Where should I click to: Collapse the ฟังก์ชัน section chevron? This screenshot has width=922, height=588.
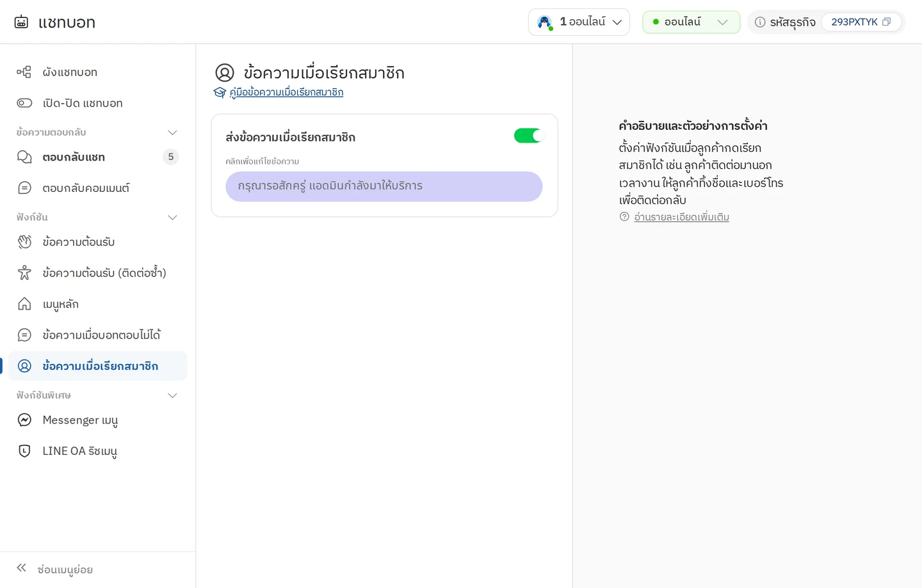(172, 218)
